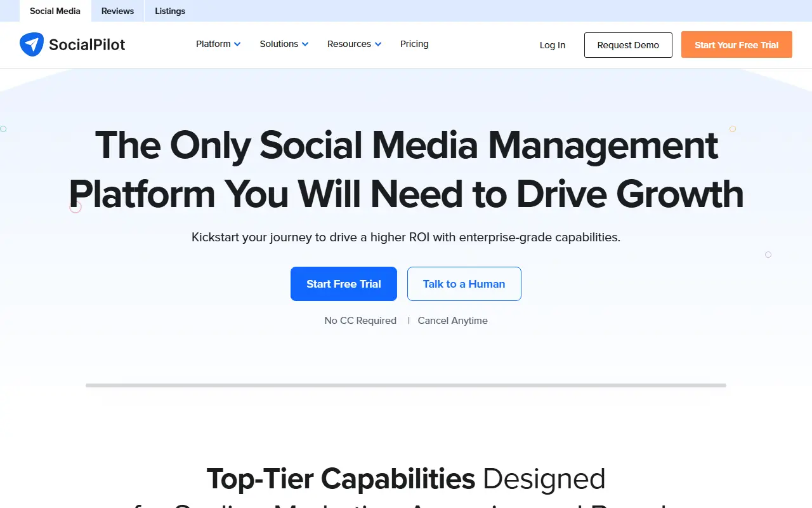Click the 'Kickstart your journey' subheading text
This screenshot has height=508, width=812.
[406, 237]
